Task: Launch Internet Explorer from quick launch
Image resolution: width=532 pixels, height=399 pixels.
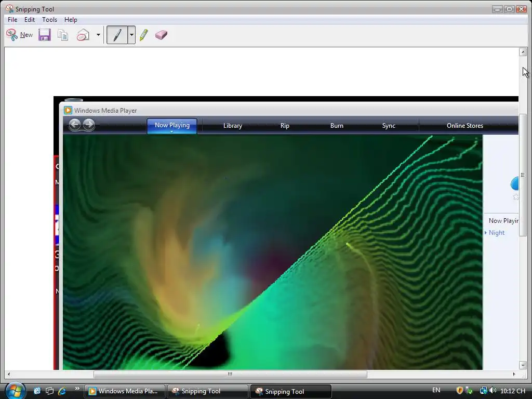Action: pos(62,391)
